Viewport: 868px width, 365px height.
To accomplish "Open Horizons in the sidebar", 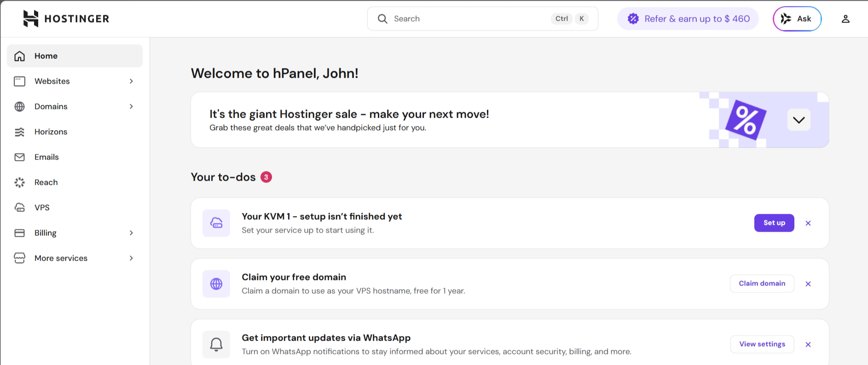I will [75, 132].
